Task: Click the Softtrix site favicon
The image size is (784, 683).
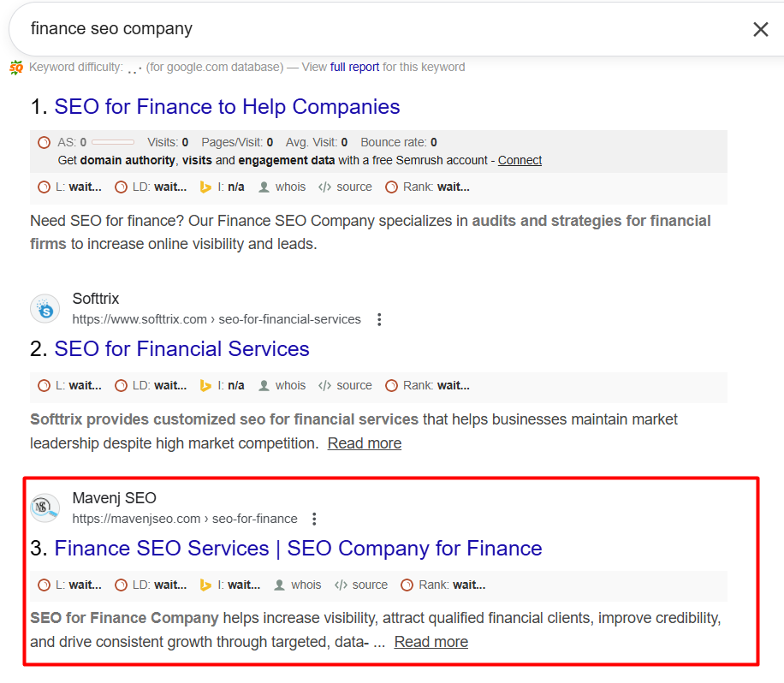Action: click(x=45, y=309)
